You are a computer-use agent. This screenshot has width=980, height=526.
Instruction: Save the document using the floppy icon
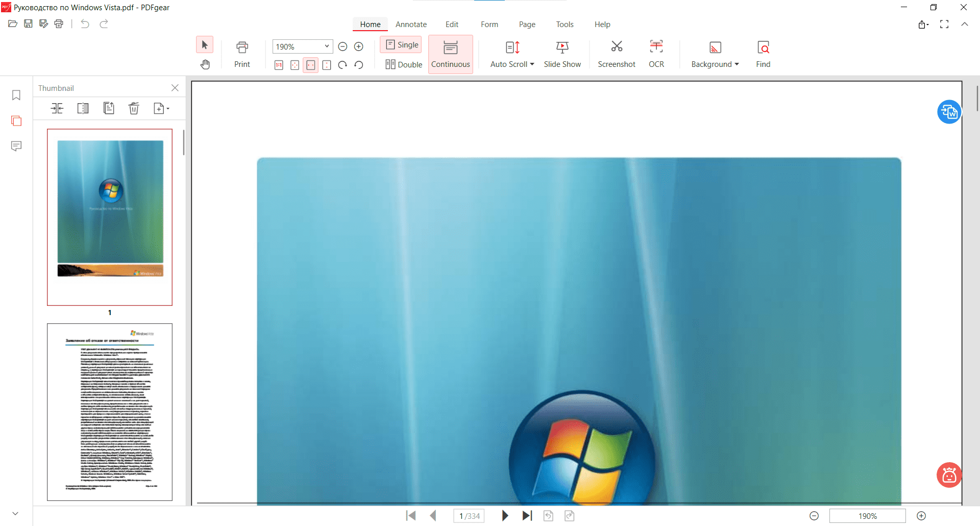tap(28, 24)
